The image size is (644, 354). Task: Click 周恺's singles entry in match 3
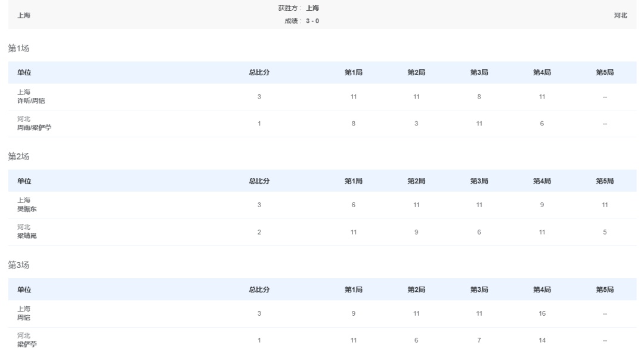tap(24, 318)
